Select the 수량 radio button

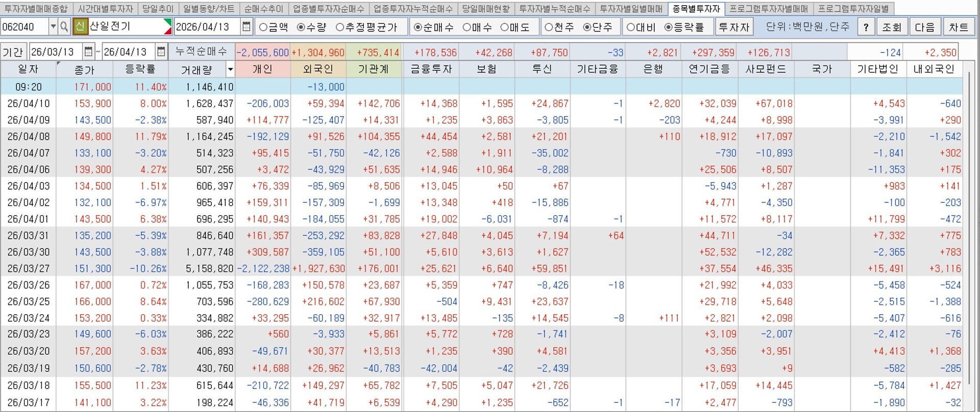coord(301,27)
